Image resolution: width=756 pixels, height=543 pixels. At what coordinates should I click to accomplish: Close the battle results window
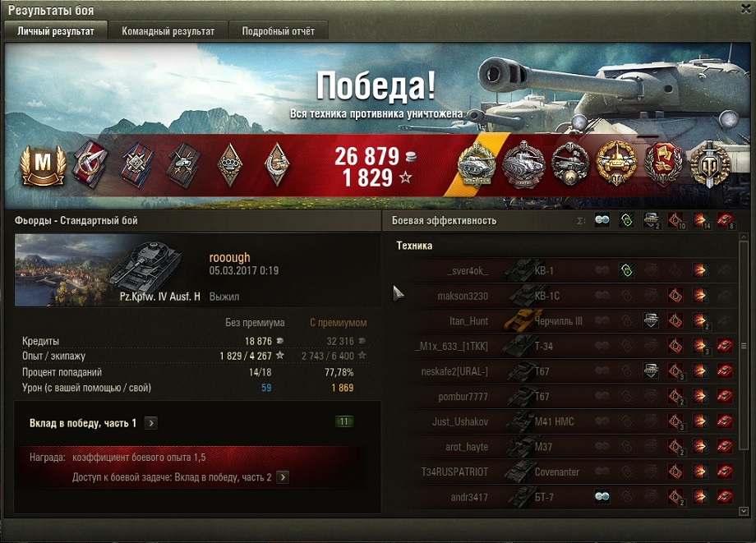(x=745, y=9)
